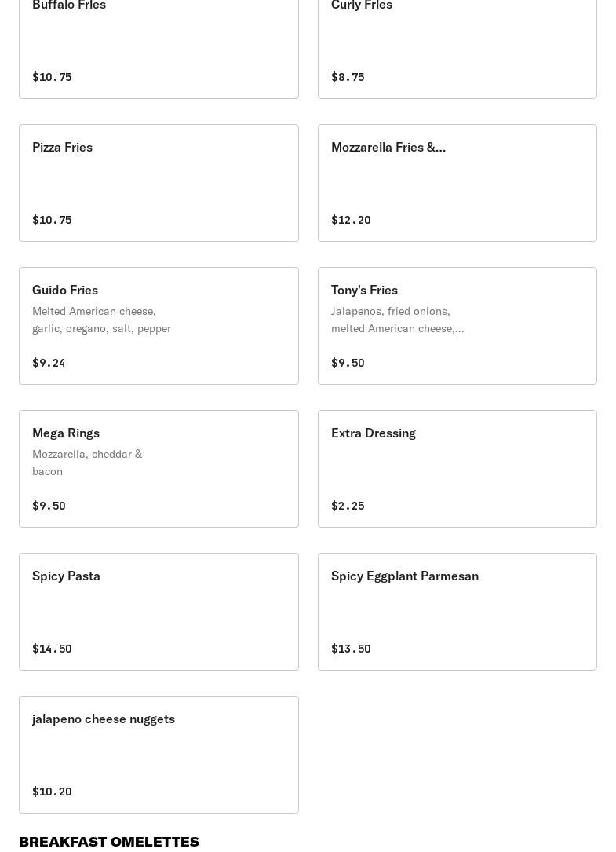Click the $13.50 Eggplant Parmesan price
Image resolution: width=616 pixels, height=852 pixels.
(351, 649)
